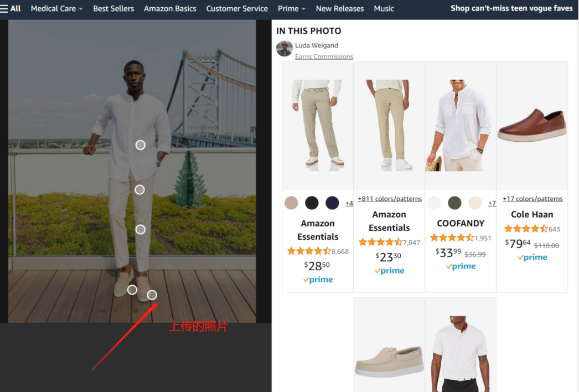Select the black color swatch
Viewport: 579px width, 392px height.
point(312,203)
